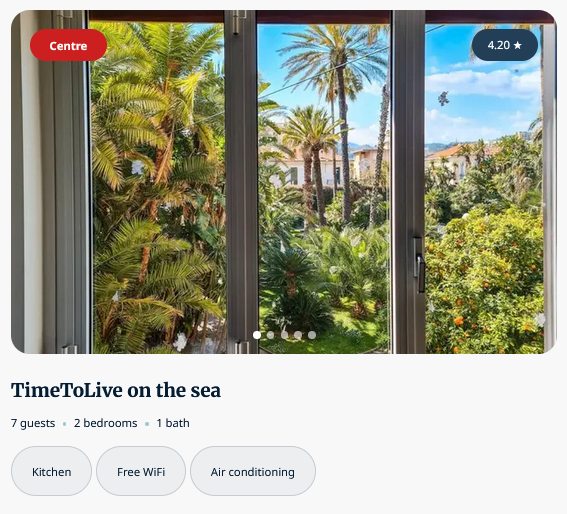Show the last photo via fifth dot
567x514 pixels.
tap(312, 335)
